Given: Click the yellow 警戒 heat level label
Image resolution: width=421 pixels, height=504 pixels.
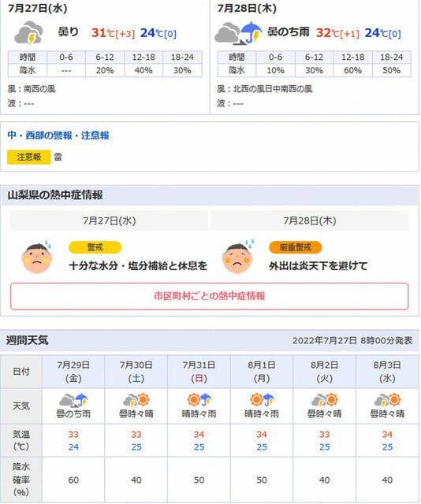Looking at the screenshot, I should 95,247.
